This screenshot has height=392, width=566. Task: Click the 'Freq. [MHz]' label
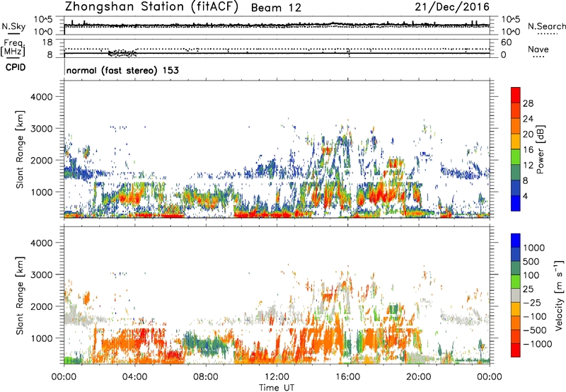(13, 48)
